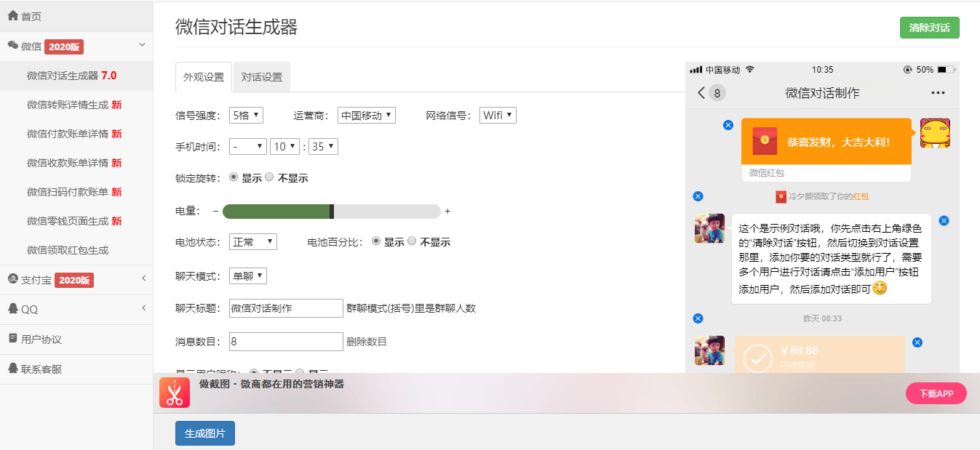Open 微信零钱页面生成 in the sidebar

pos(76,221)
